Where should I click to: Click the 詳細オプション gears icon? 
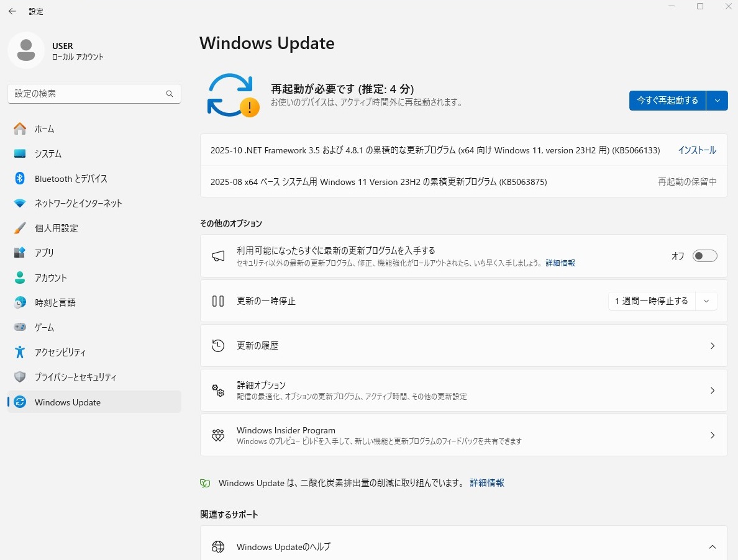(x=218, y=391)
